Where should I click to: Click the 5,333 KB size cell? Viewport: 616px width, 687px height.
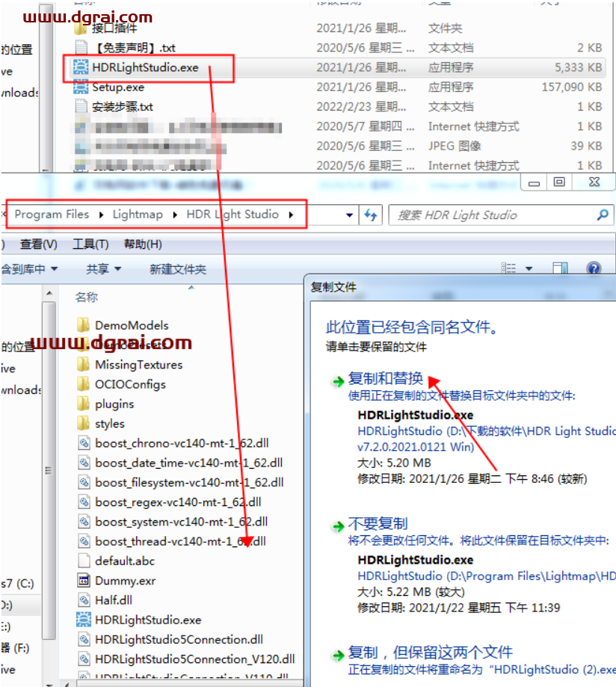[x=579, y=67]
